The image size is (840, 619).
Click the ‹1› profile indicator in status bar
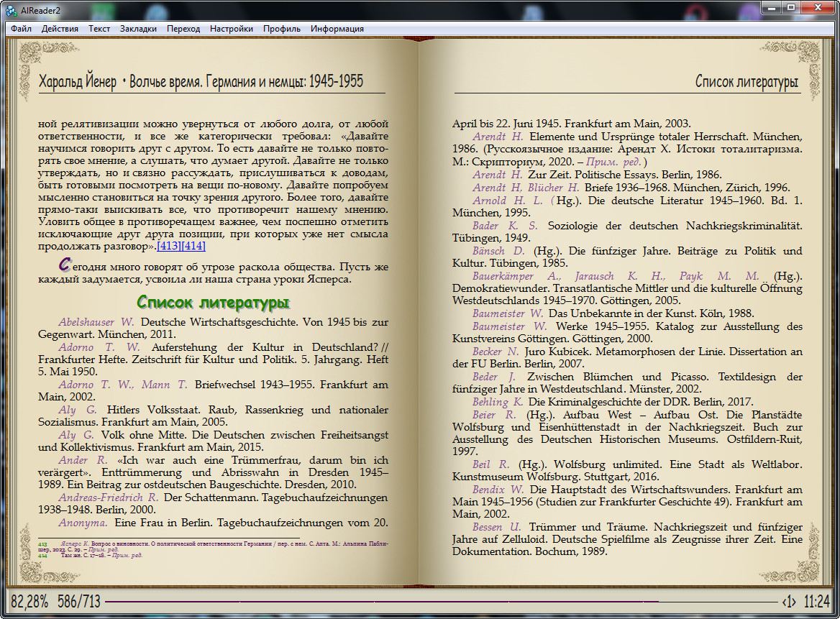click(789, 602)
